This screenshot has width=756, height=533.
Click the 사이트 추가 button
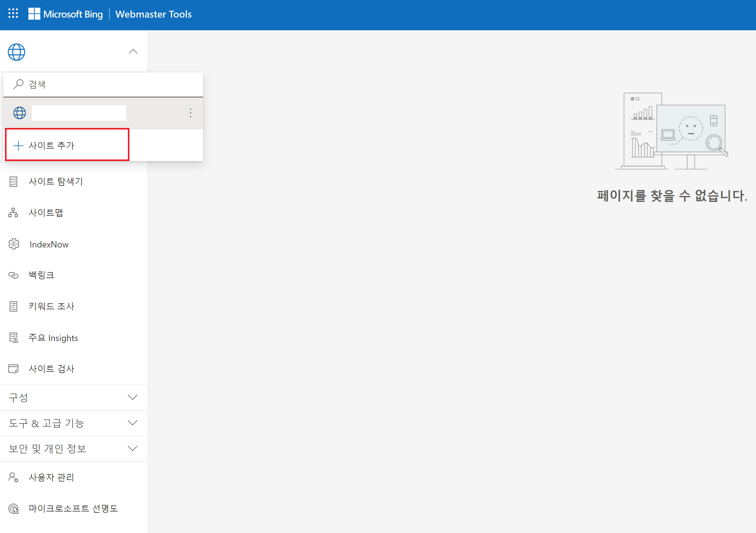click(x=51, y=145)
